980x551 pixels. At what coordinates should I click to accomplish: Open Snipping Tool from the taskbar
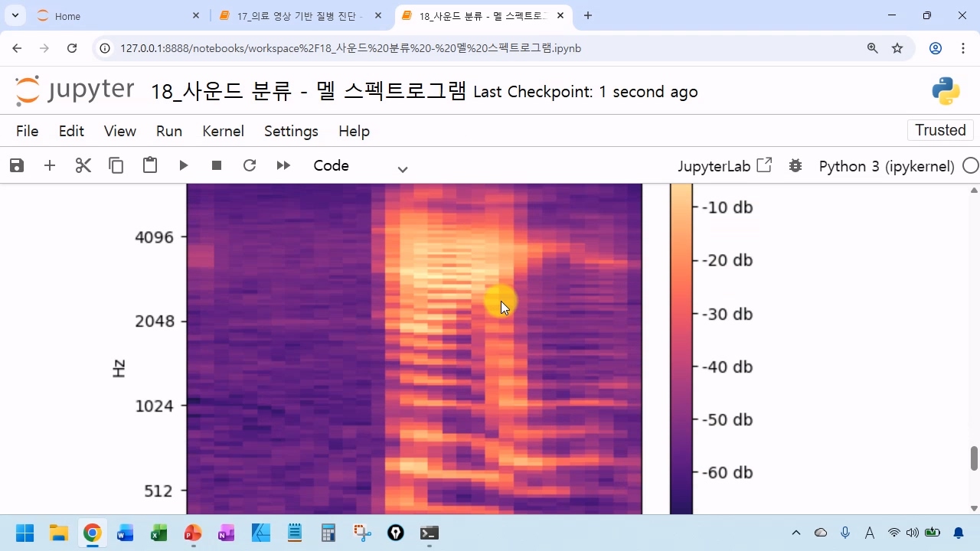pos(362,533)
